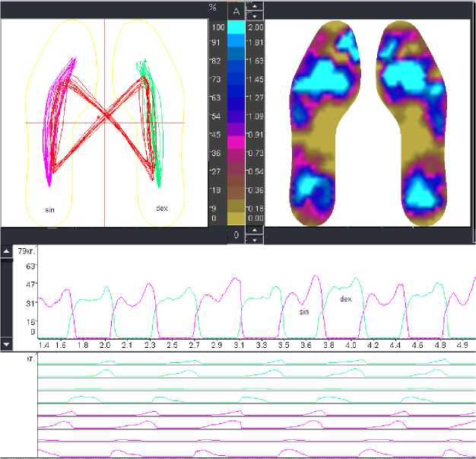The width and height of the screenshot is (476, 459).
Task: Pick the light blue swatch near 91 percent
Action: coord(236,40)
